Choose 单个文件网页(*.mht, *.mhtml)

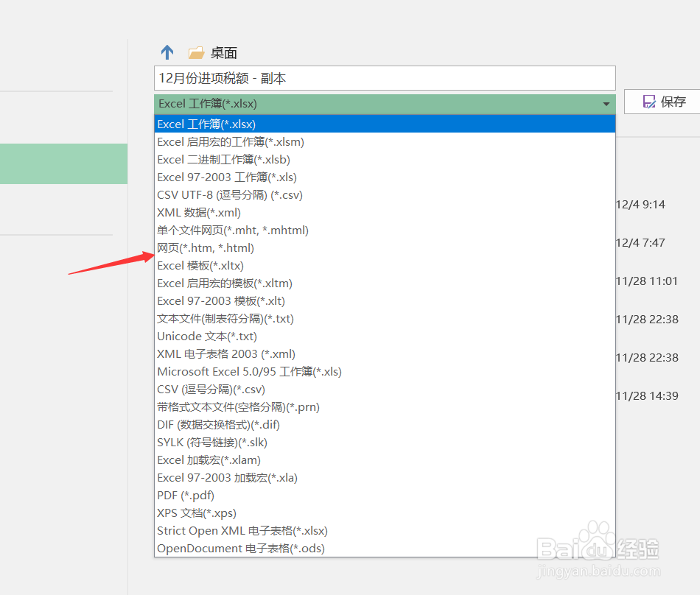tap(385, 230)
